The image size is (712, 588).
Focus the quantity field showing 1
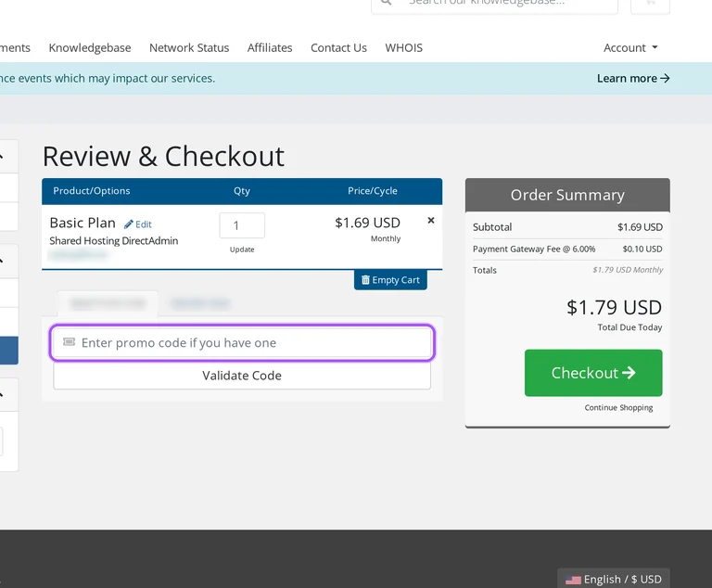click(242, 225)
